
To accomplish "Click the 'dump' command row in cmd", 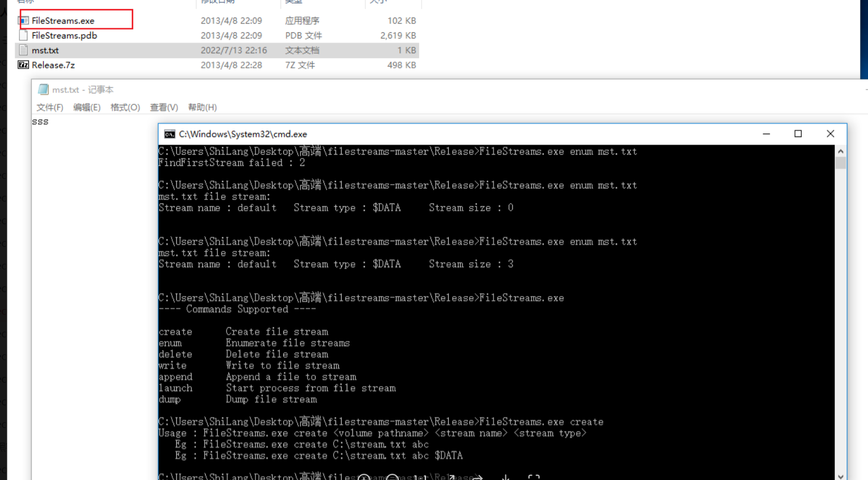I will (x=238, y=400).
